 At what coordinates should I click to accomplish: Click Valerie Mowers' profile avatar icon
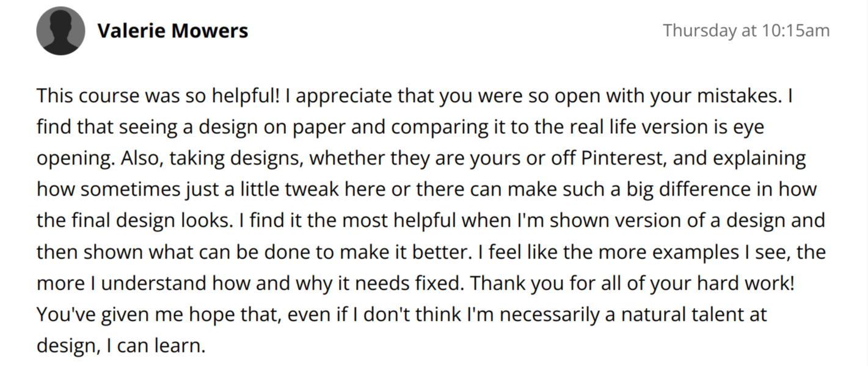pyautogui.click(x=60, y=31)
